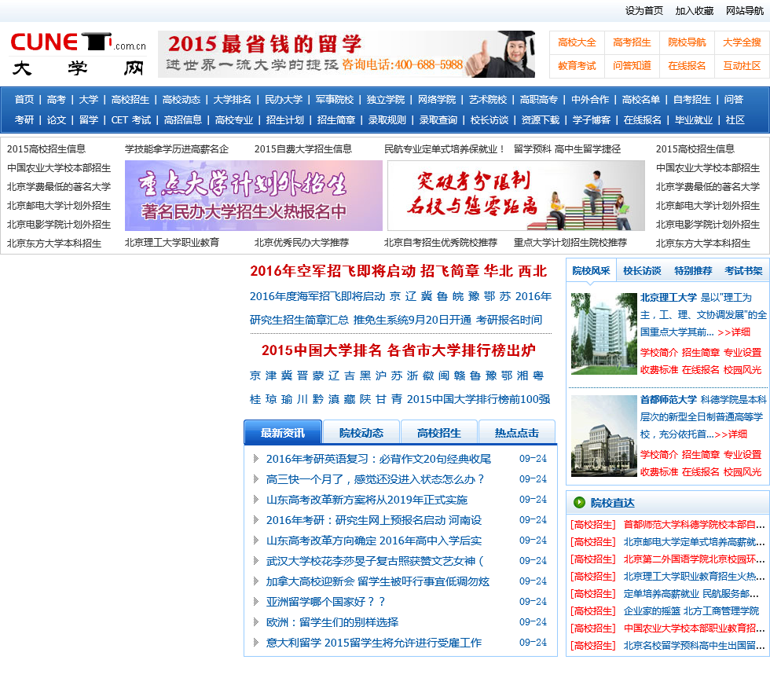Click arrow bullet before 2016年考研英语复习 news item

point(255,459)
